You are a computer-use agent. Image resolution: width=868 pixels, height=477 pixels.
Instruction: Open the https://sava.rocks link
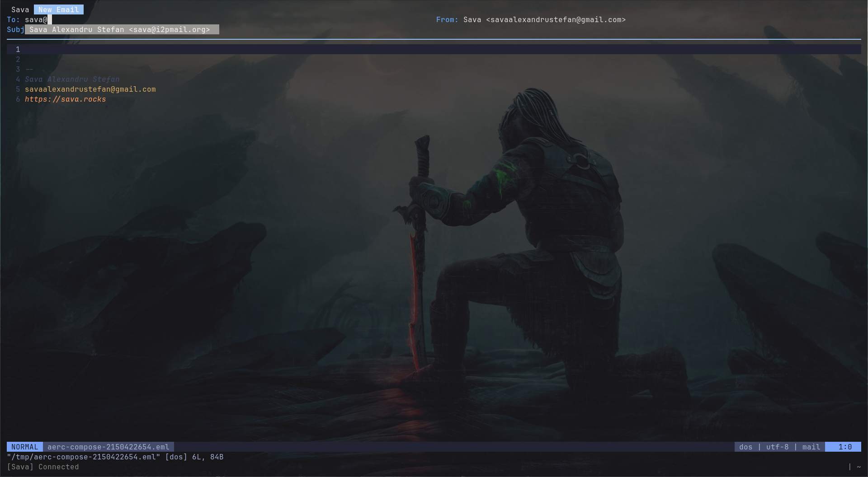pos(66,99)
